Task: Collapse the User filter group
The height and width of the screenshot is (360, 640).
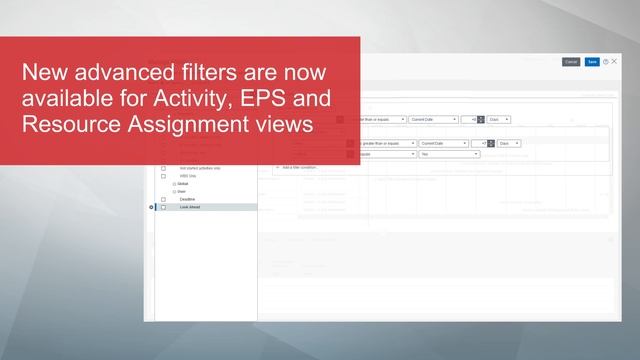Action: tap(174, 192)
